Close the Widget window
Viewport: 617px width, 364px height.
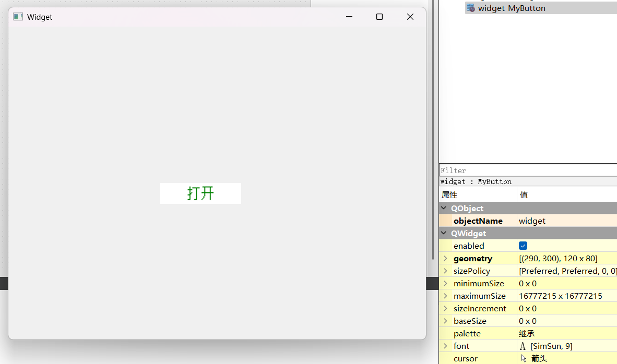click(410, 17)
